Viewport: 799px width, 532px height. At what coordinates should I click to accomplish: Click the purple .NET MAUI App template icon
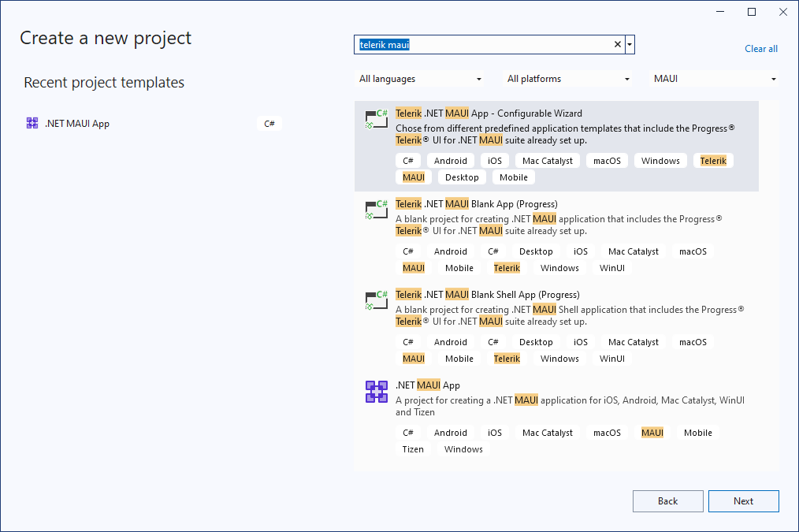tap(377, 390)
